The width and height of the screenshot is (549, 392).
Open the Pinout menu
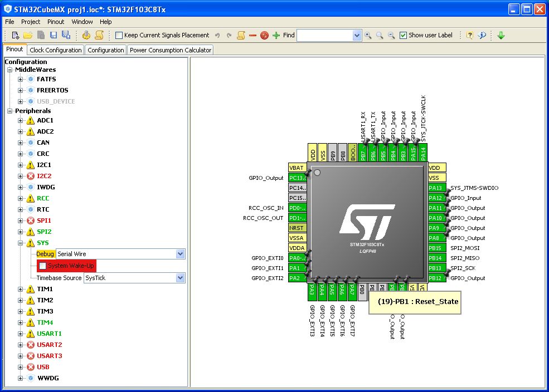[56, 22]
